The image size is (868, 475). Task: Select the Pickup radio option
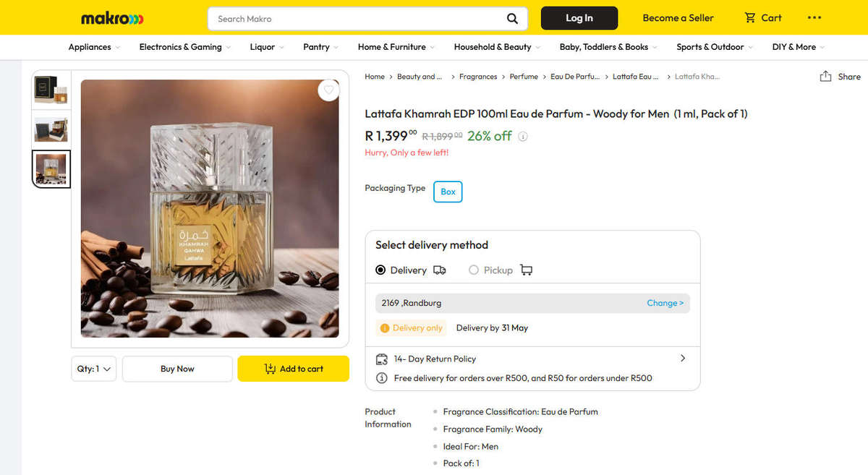(474, 270)
